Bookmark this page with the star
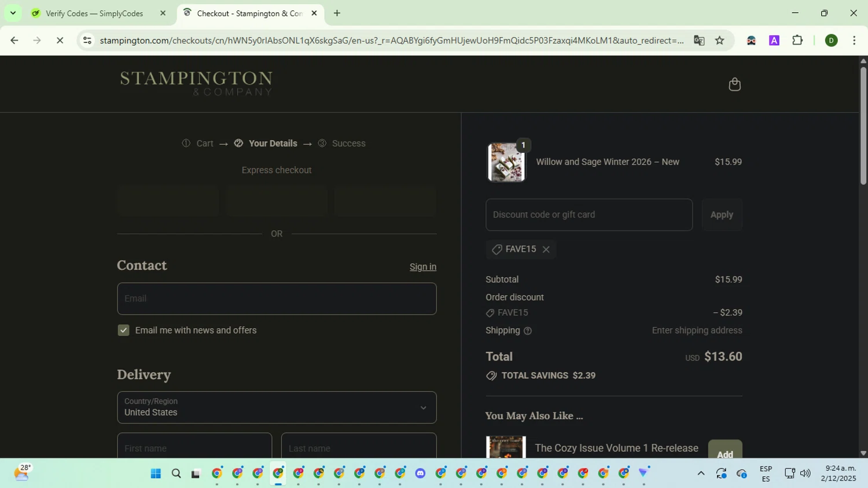Screen dimensions: 868x488 pos(719,41)
